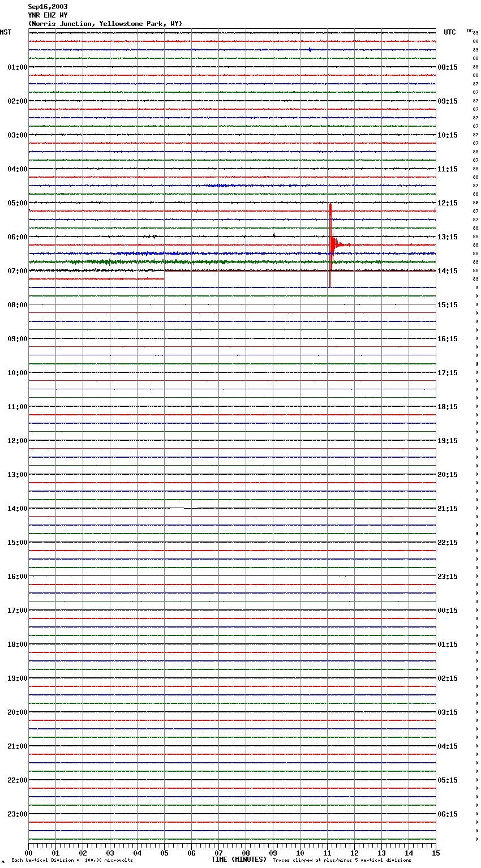Image resolution: width=481 pixels, height=868 pixels.
Task: Click the 13:15 UTC time label
Action: [x=448, y=237]
